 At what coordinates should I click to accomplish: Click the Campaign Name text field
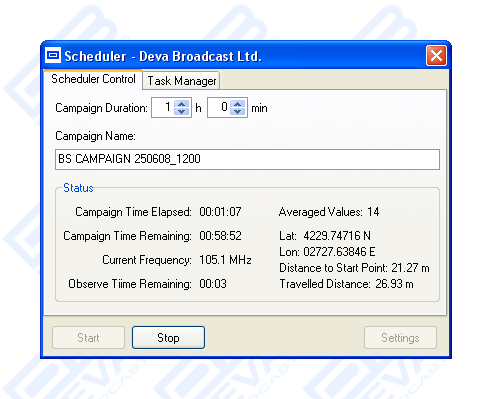tap(247, 159)
